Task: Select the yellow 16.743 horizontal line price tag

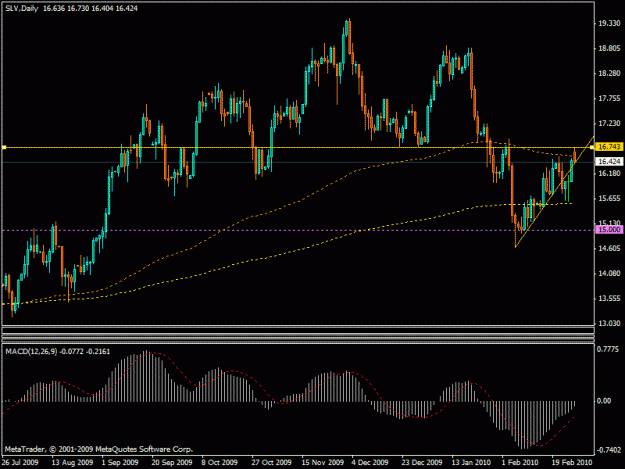Action: [609, 147]
